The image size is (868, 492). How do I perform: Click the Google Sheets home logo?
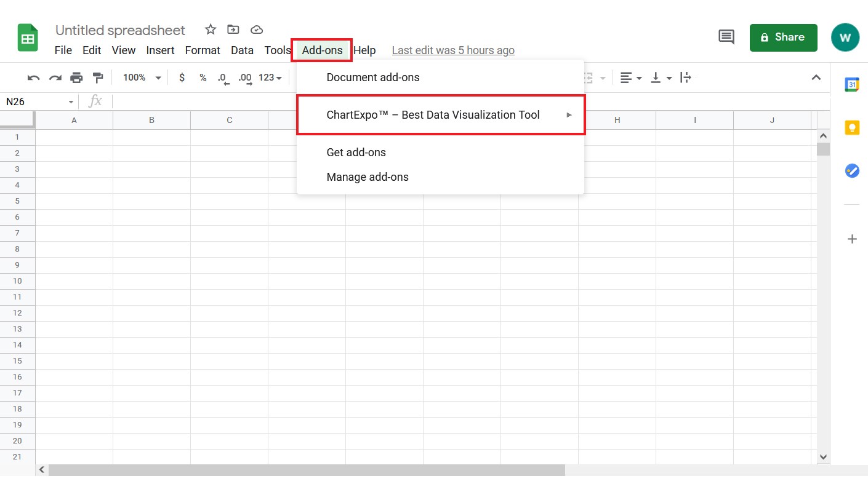coord(28,38)
